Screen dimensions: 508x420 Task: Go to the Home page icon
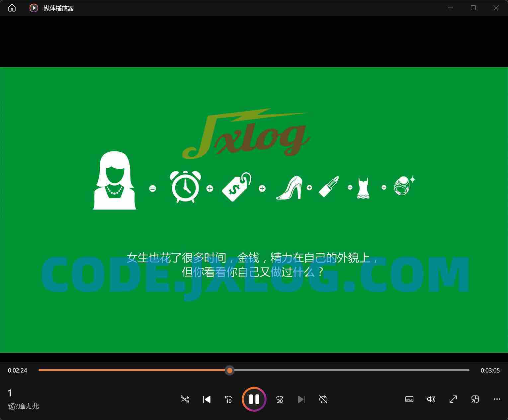(12, 8)
